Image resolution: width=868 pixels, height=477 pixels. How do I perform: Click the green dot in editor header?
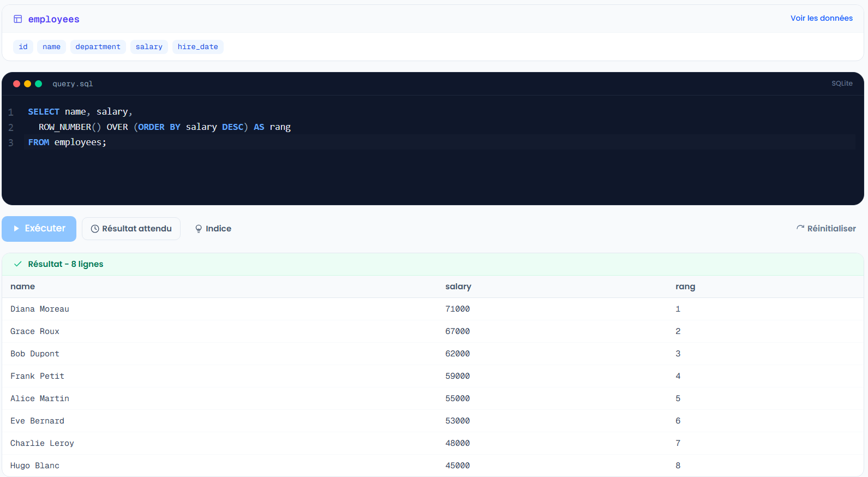click(39, 84)
